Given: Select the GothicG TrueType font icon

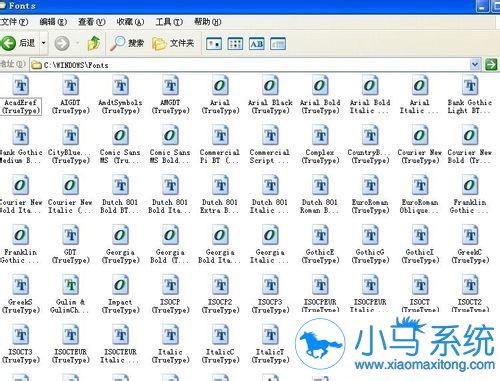Looking at the screenshot, I should coord(370,235).
